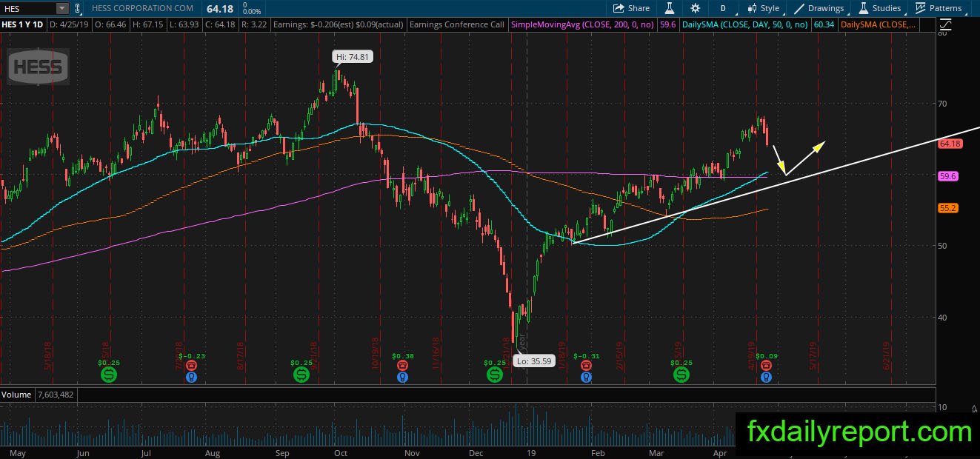The image size is (980, 459).
Task: Click the earnings phone icon under $0.09
Action: 767,366
